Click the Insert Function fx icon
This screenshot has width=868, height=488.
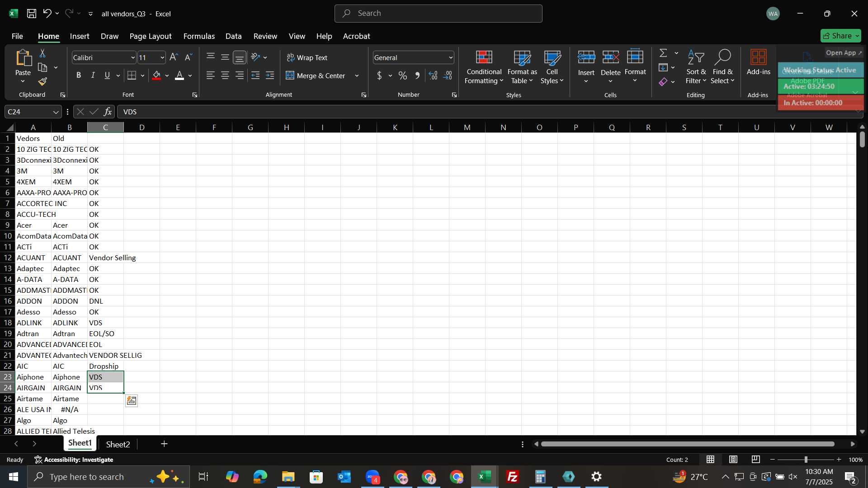pos(108,112)
